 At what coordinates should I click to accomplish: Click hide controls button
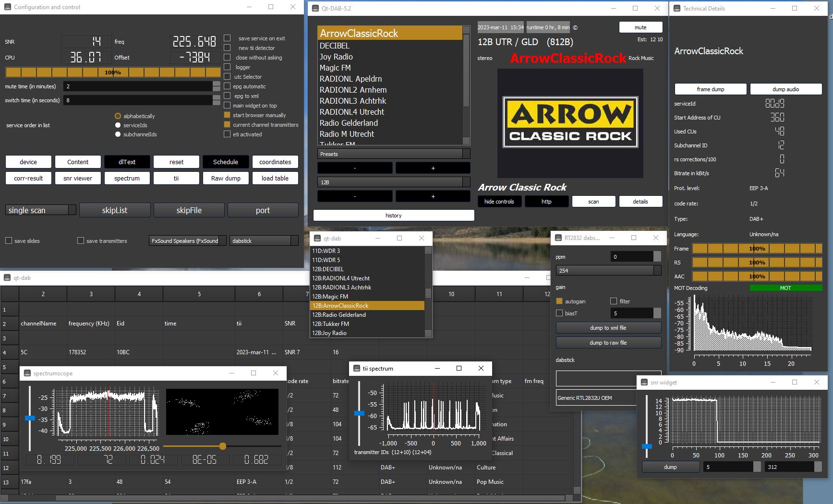pyautogui.click(x=499, y=202)
